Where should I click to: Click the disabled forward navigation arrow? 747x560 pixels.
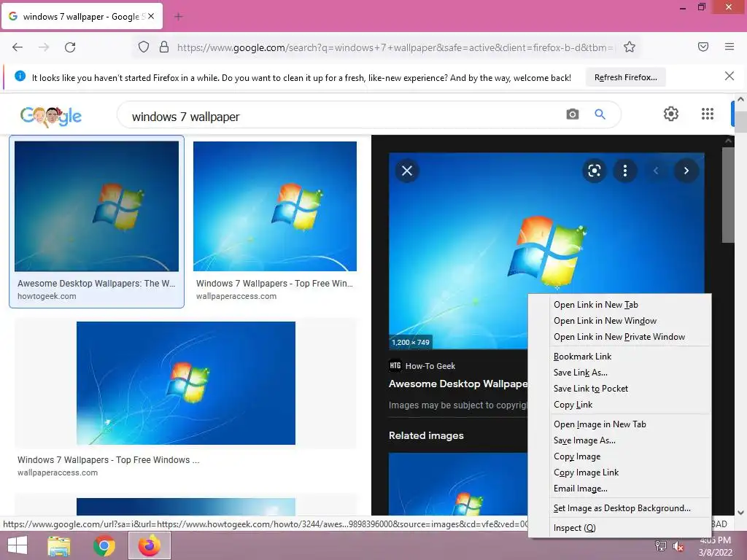[x=44, y=47]
